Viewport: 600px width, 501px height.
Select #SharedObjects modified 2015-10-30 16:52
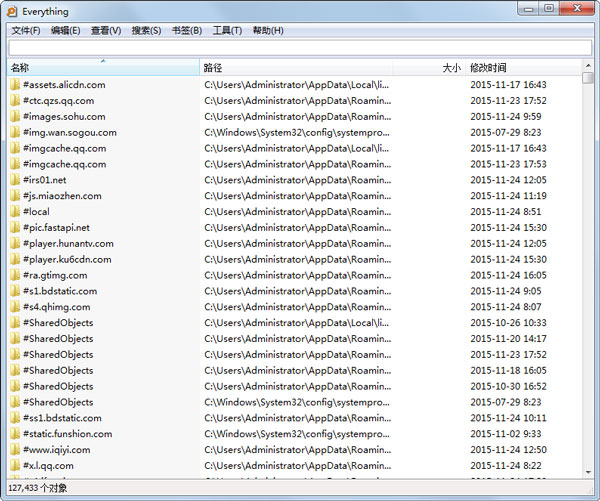pos(58,386)
